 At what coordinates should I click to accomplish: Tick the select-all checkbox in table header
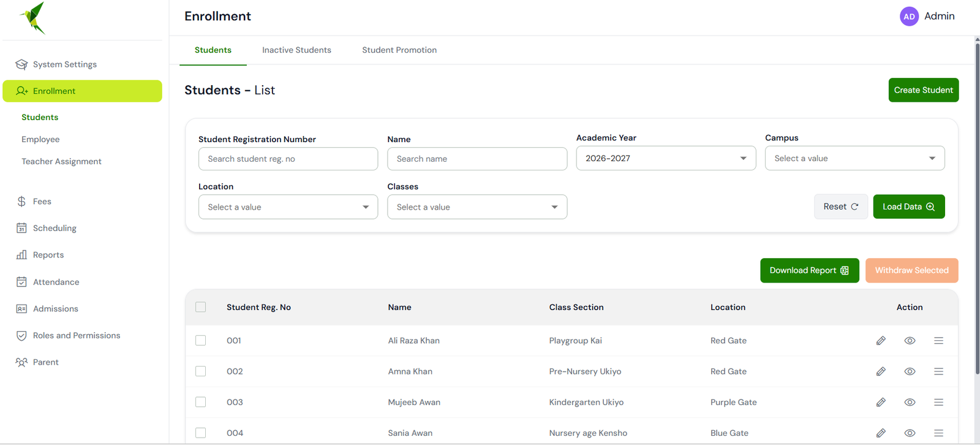pyautogui.click(x=201, y=307)
